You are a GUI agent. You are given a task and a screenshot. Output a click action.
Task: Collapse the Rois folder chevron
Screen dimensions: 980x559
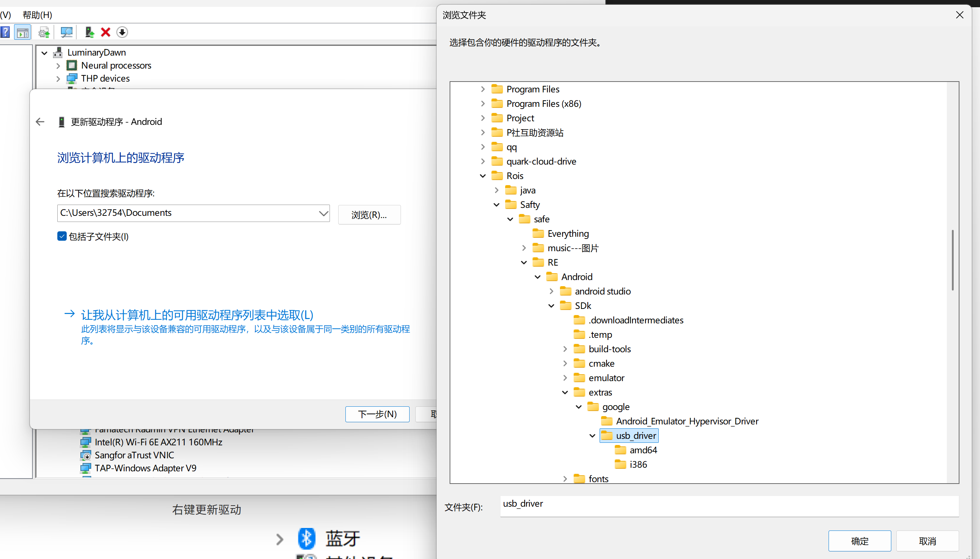(483, 176)
